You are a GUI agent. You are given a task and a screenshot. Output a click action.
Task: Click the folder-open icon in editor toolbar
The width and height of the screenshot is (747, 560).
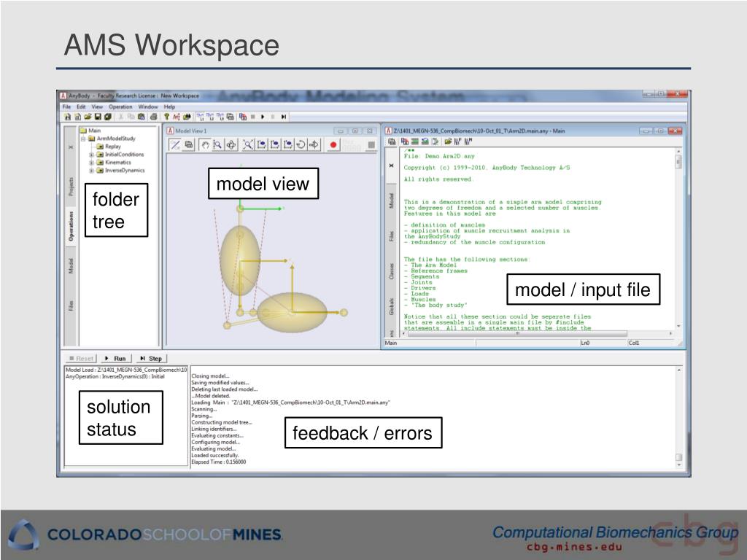coord(447,141)
